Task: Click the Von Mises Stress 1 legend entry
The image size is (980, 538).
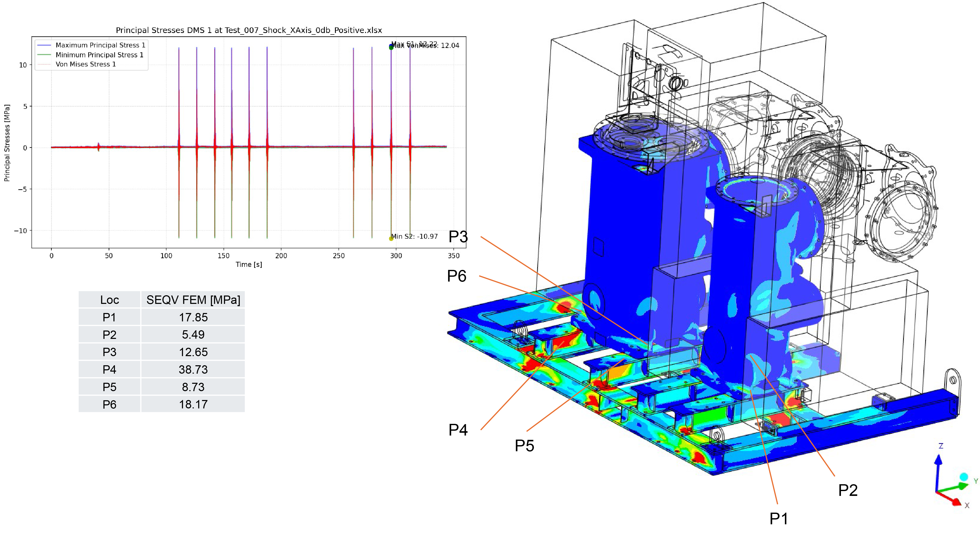Action: [x=86, y=64]
